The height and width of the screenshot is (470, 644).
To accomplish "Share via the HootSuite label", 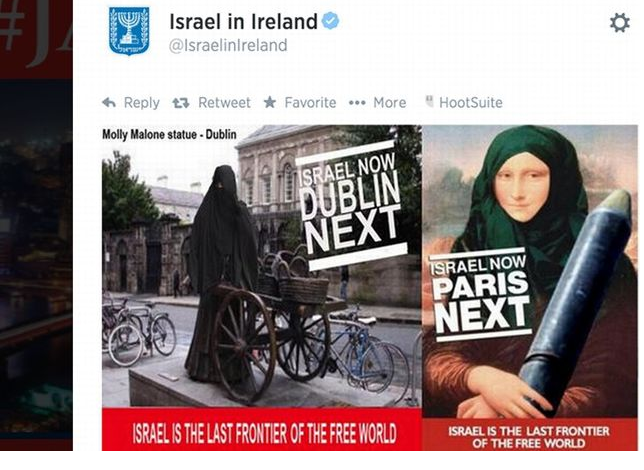I will click(471, 102).
